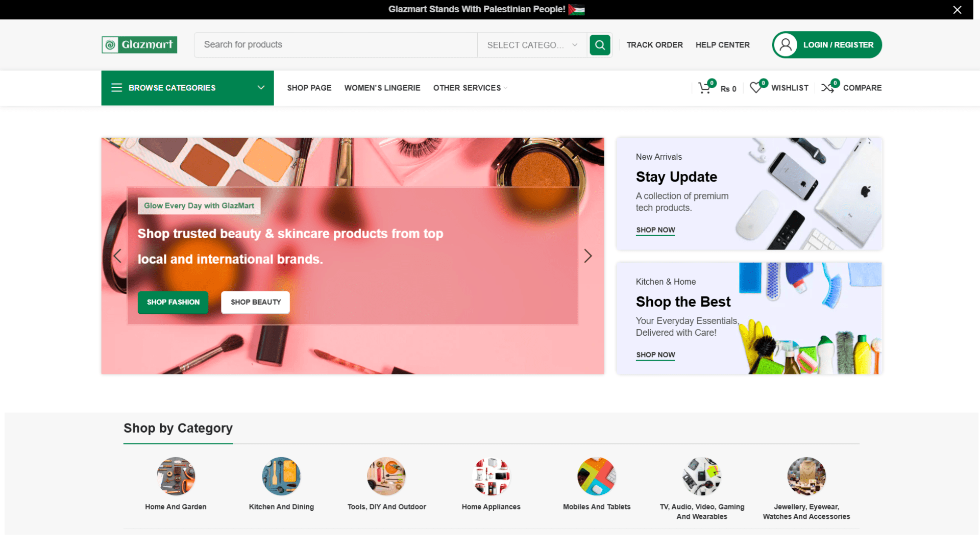Expand the Browse Categories menu
This screenshot has height=551, width=980.
pos(187,88)
